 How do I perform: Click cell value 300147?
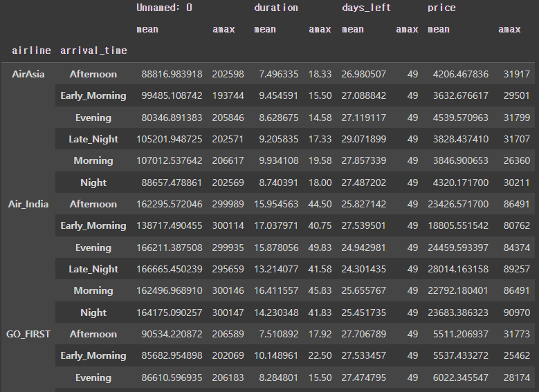pyautogui.click(x=228, y=312)
